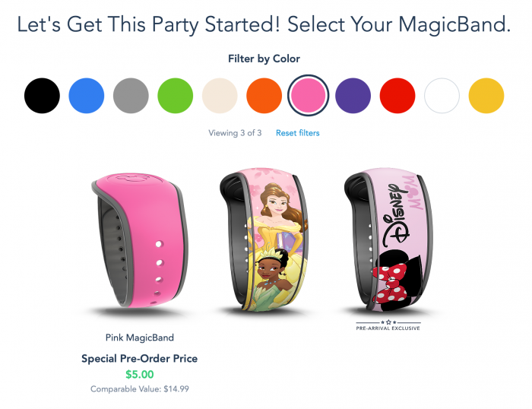Filter by the yellow color swatch
This screenshot has height=409, width=532.
486,96
